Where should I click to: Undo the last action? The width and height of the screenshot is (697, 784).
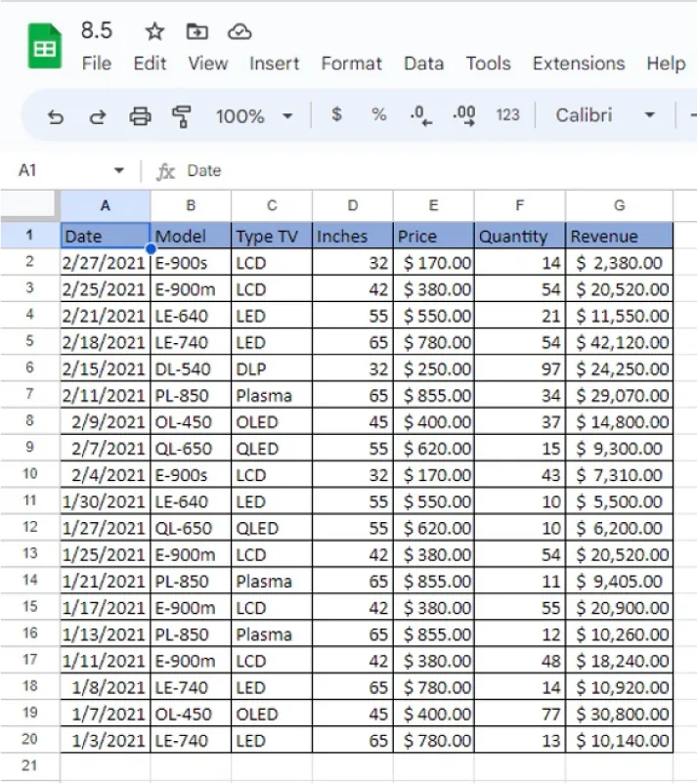click(56, 116)
